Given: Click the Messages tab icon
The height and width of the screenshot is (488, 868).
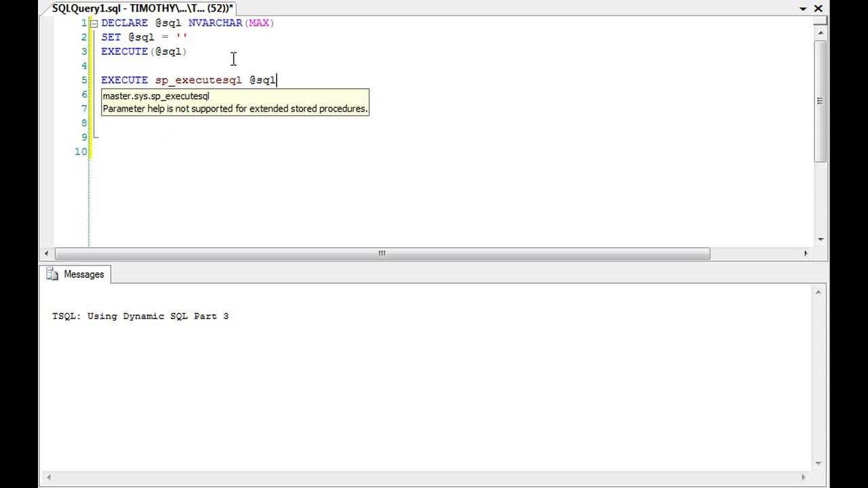Looking at the screenshot, I should pyautogui.click(x=52, y=274).
